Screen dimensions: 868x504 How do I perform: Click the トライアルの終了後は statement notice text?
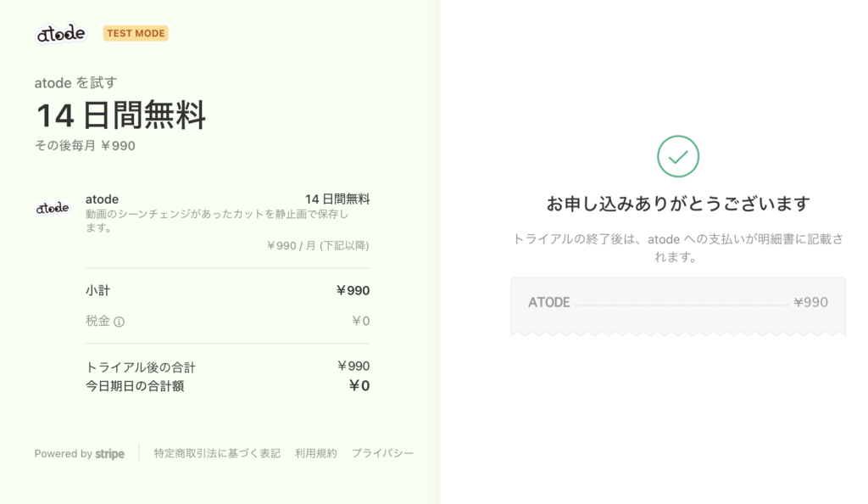click(678, 248)
